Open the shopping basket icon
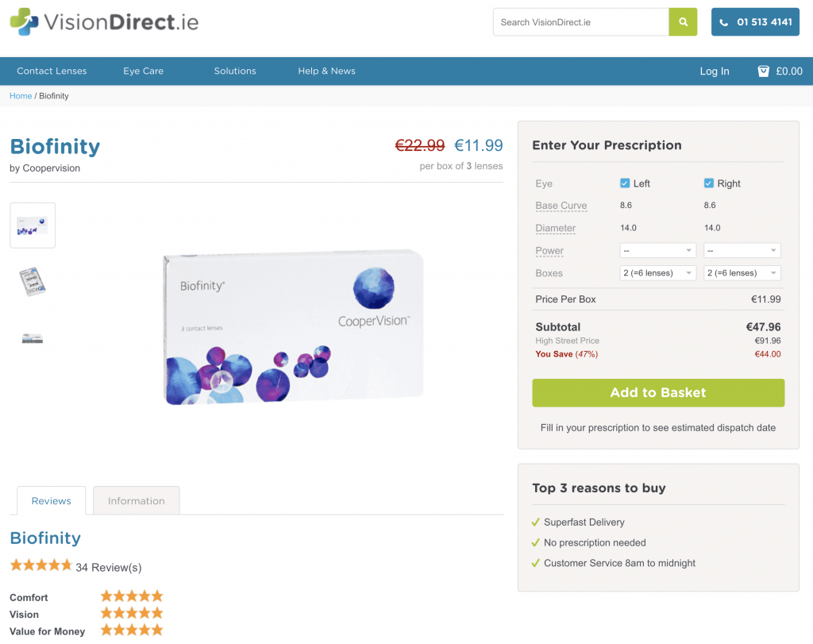Screen dimensions: 813x644 click(x=763, y=71)
